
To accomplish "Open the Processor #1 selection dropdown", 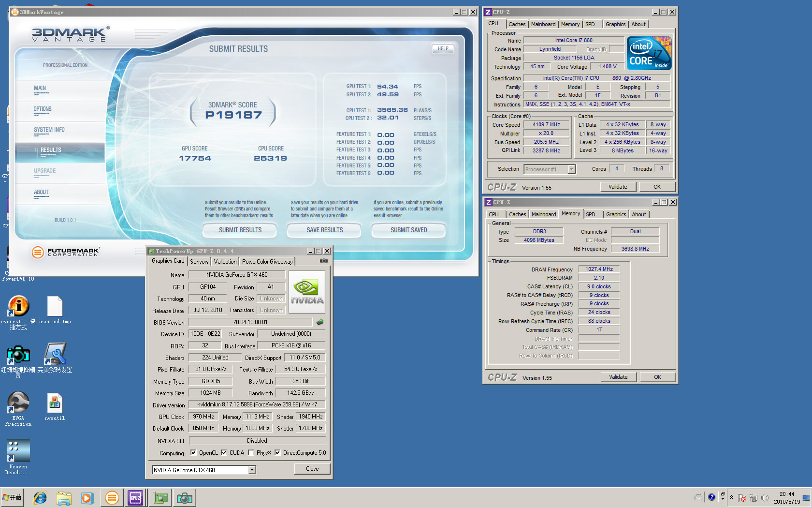I will [x=571, y=169].
